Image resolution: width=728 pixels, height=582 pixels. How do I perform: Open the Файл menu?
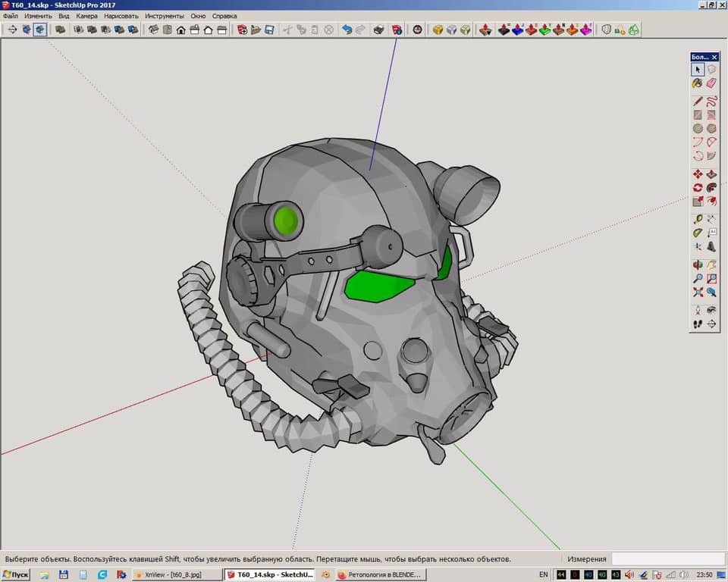tap(10, 16)
